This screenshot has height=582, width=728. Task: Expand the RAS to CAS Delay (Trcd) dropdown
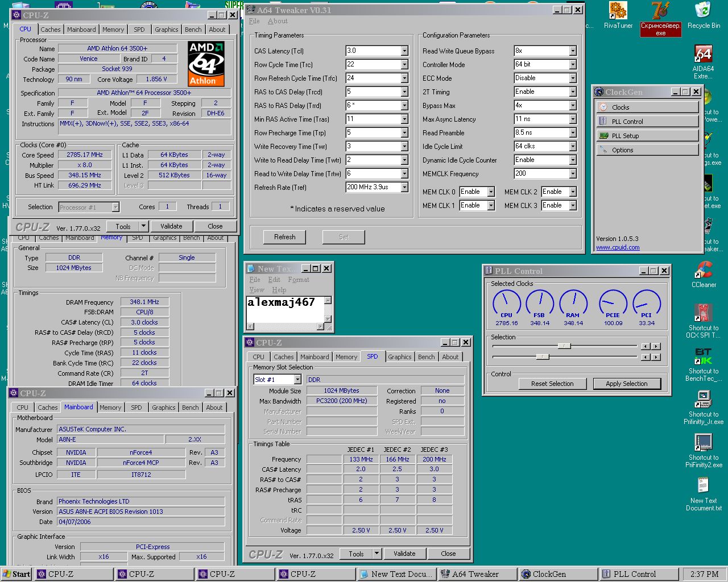pyautogui.click(x=404, y=92)
